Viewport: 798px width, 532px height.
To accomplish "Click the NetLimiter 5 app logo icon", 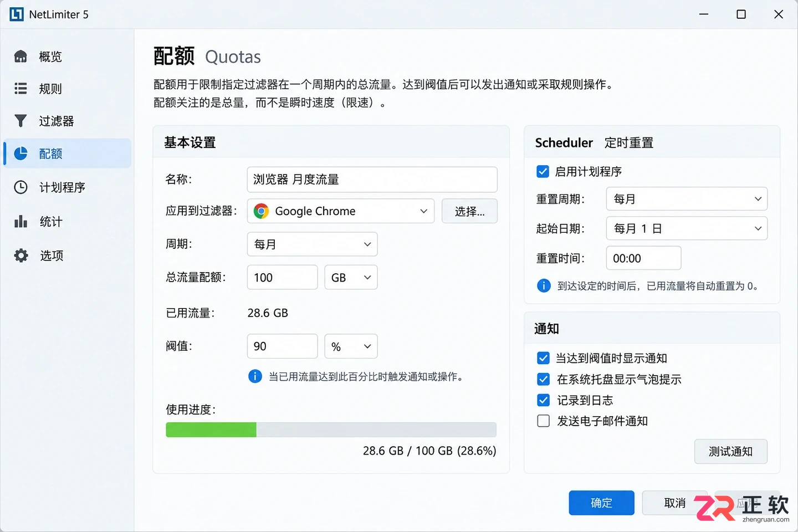I will pyautogui.click(x=17, y=14).
